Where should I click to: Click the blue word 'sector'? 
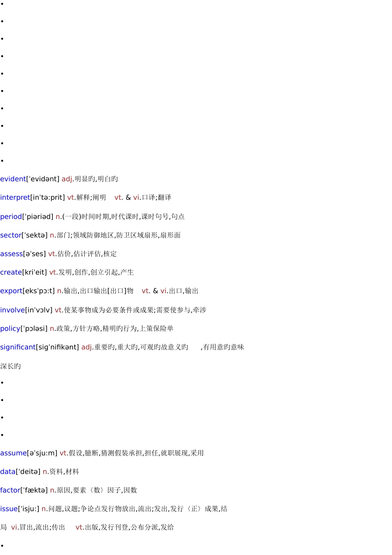point(11,235)
